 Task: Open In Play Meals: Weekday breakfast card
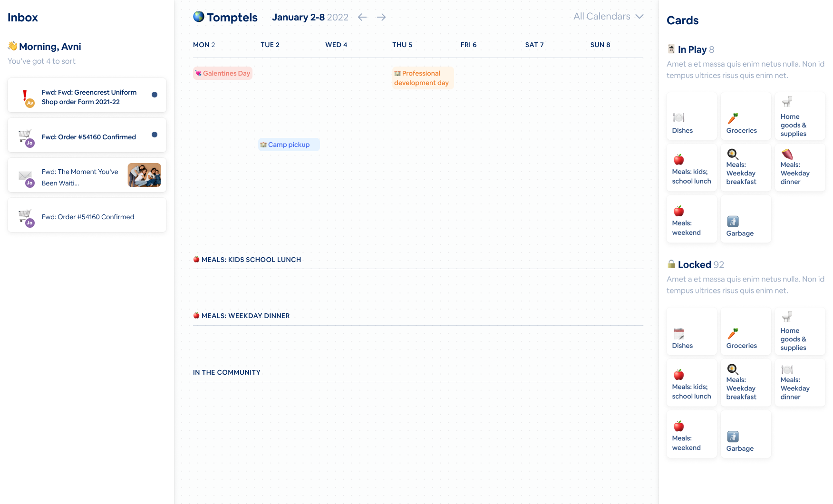tap(746, 168)
